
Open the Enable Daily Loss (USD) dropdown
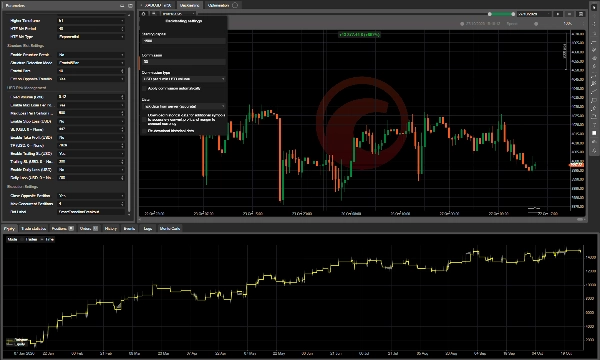click(91, 169)
